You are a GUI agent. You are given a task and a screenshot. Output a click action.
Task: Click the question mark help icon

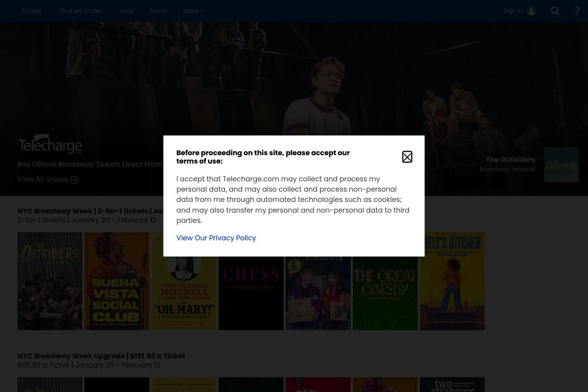(577, 11)
